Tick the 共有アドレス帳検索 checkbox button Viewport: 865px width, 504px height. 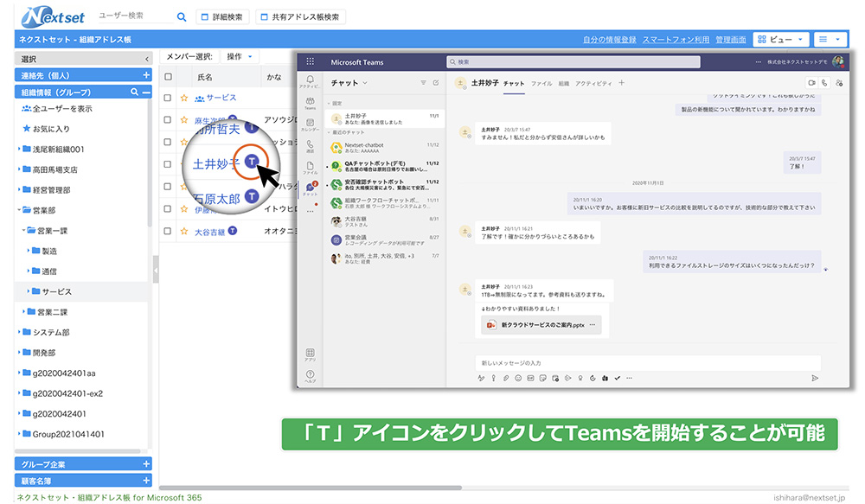click(x=301, y=17)
